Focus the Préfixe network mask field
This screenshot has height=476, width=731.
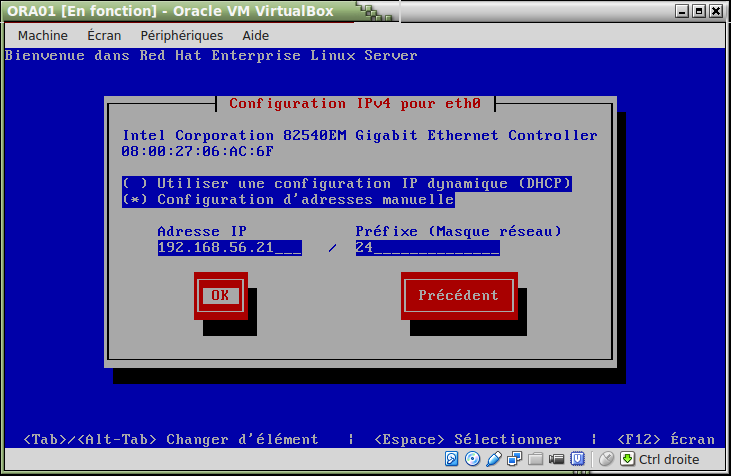[x=428, y=248]
